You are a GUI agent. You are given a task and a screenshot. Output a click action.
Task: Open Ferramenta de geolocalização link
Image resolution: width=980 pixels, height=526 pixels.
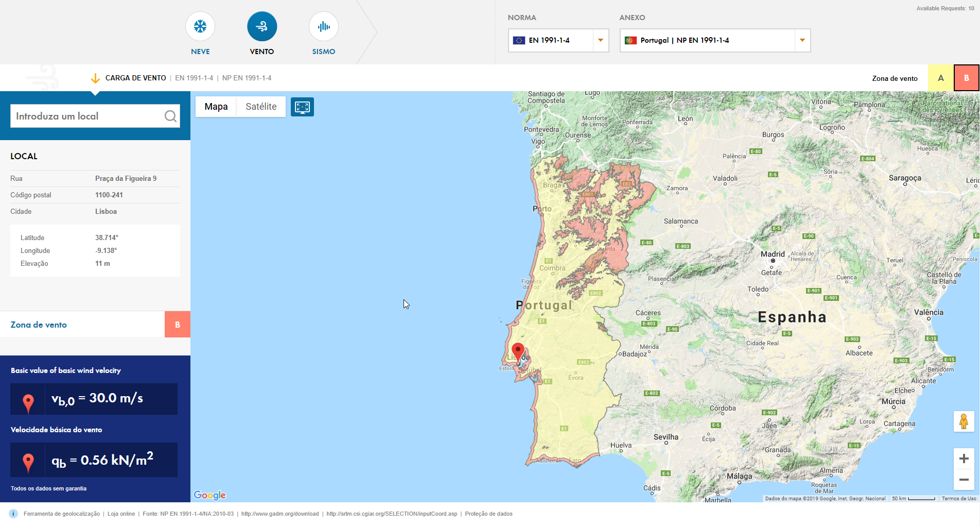point(62,514)
